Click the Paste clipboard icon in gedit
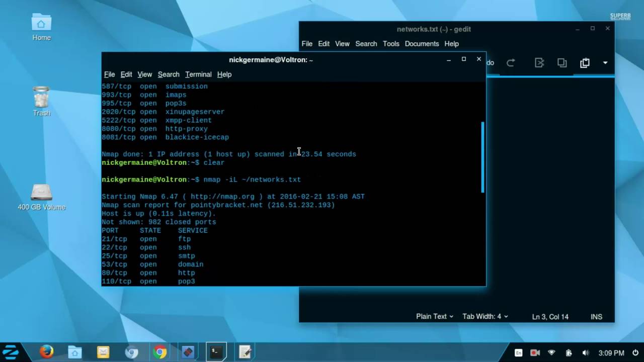Screen dimensions: 644x362 pyautogui.click(x=585, y=63)
